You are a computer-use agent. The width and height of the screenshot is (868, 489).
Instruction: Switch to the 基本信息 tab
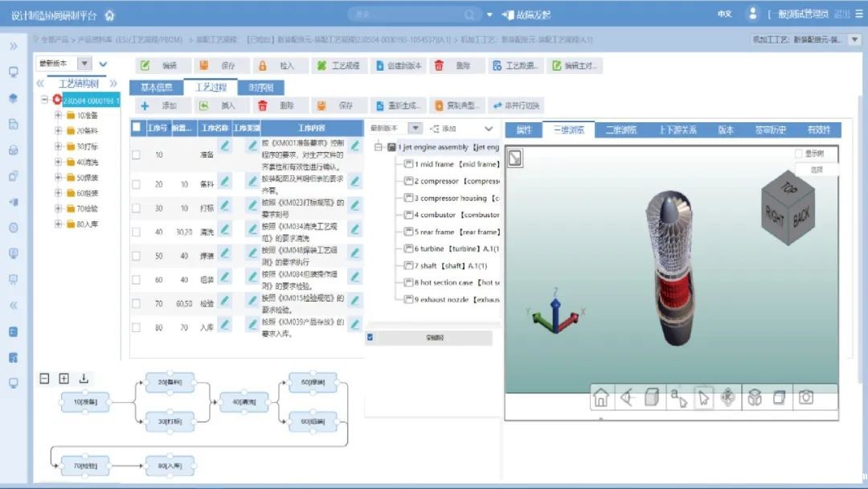point(157,88)
